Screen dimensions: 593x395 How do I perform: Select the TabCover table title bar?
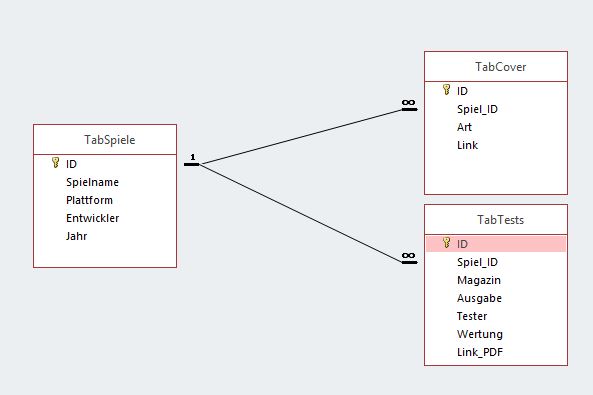pos(496,67)
